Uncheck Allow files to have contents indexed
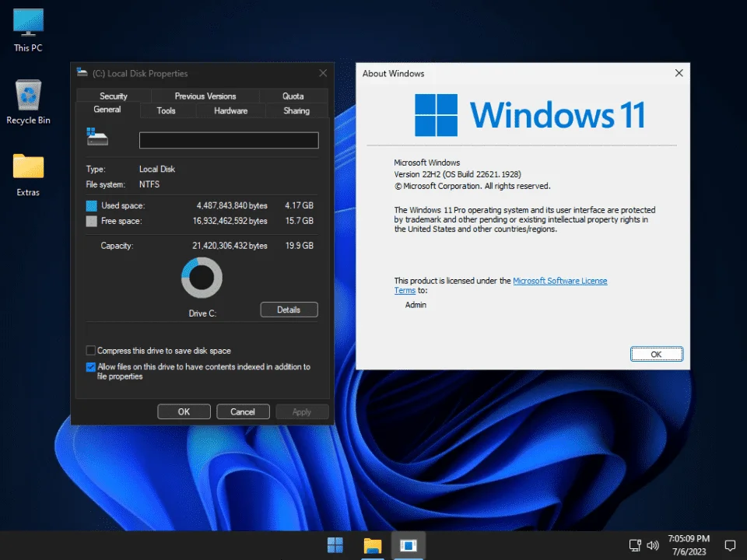Screen dimensions: 747x560 click(x=90, y=366)
